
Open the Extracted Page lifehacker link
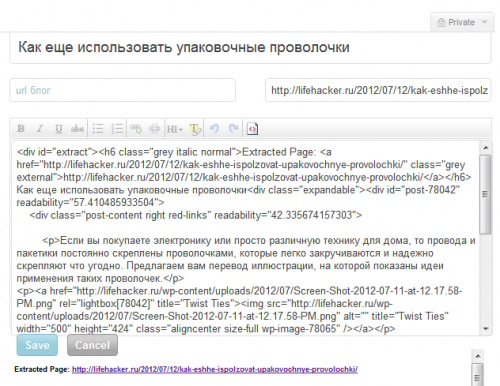215,369
